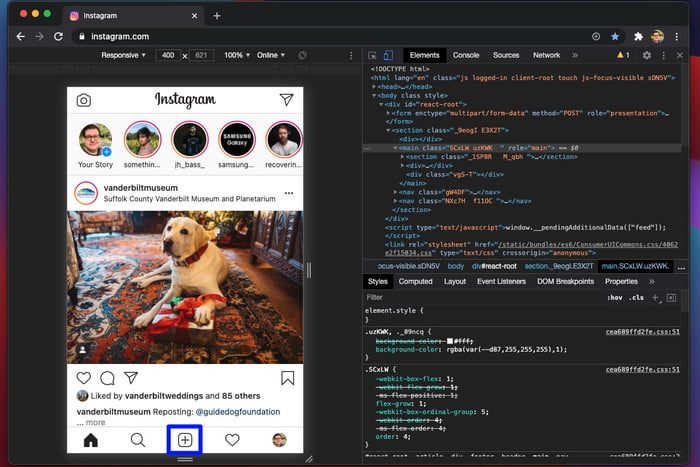Reload the Instagram page
Viewport: 700px width, 467px height.
58,37
